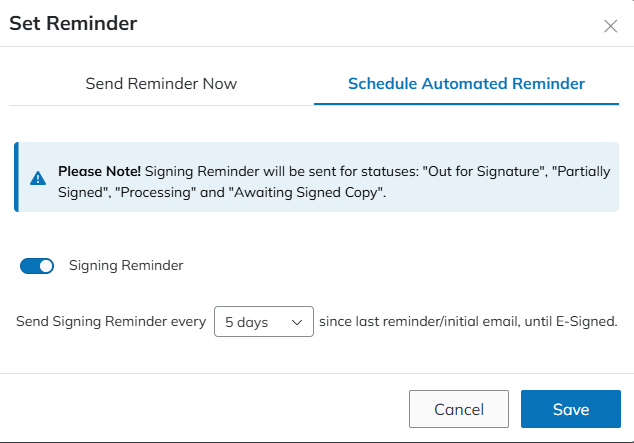Close the Set Reminder dialog

(x=610, y=26)
